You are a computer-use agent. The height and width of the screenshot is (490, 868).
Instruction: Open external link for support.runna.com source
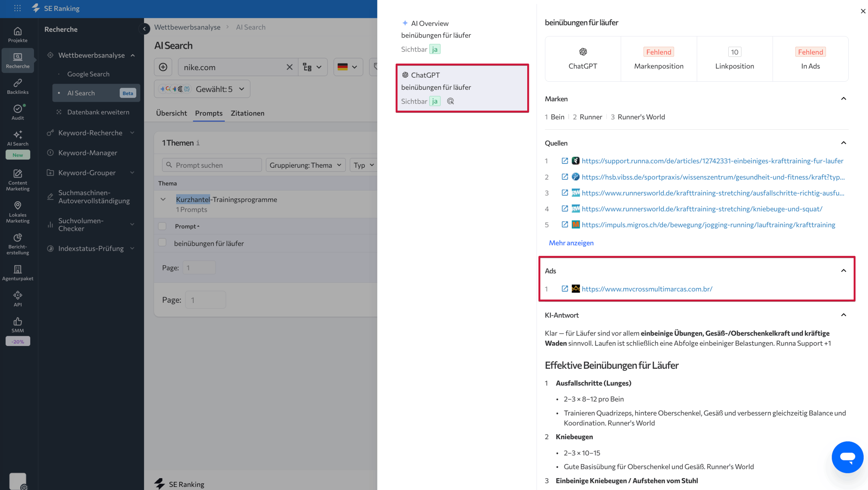pos(565,161)
